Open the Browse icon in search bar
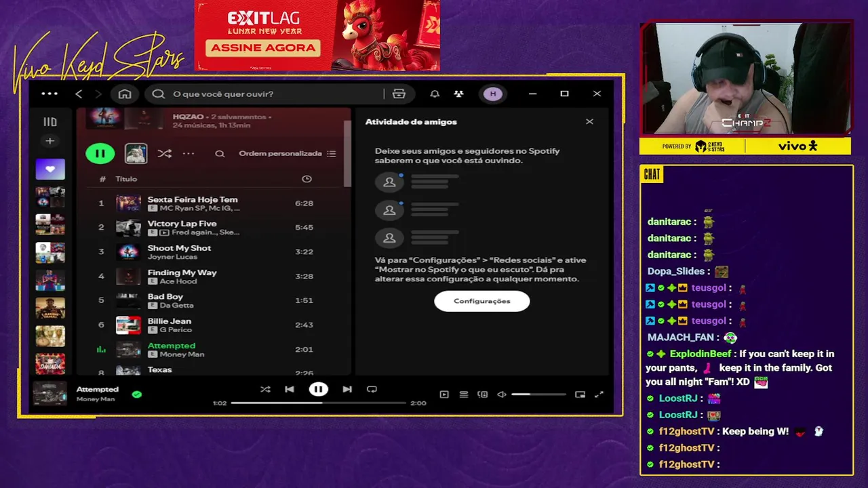The height and width of the screenshot is (488, 868). (x=399, y=94)
